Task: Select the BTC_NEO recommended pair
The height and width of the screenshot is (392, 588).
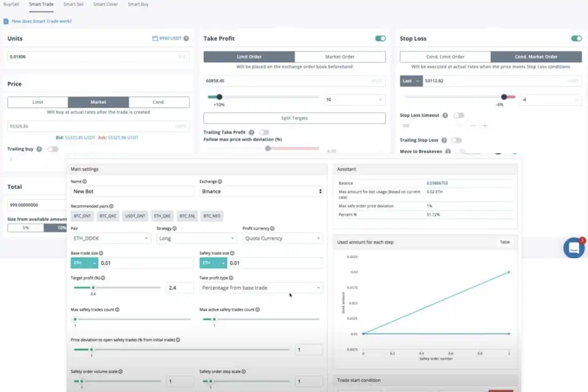Action: click(x=212, y=216)
